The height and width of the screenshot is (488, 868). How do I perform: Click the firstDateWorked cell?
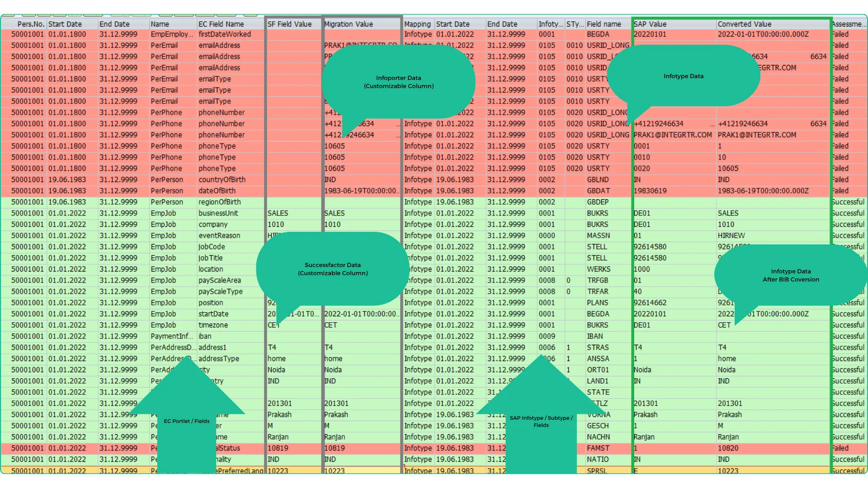pyautogui.click(x=231, y=34)
